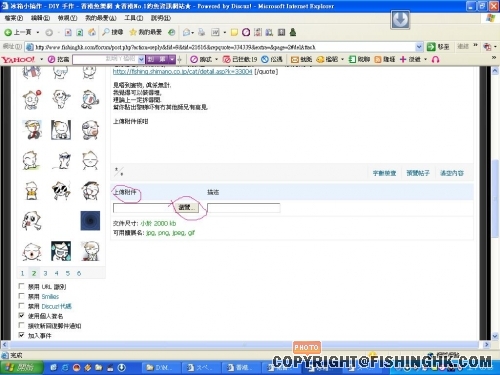Toggle the disable URL recognition checkbox
The height and width of the screenshot is (375, 500).
(x=21, y=286)
